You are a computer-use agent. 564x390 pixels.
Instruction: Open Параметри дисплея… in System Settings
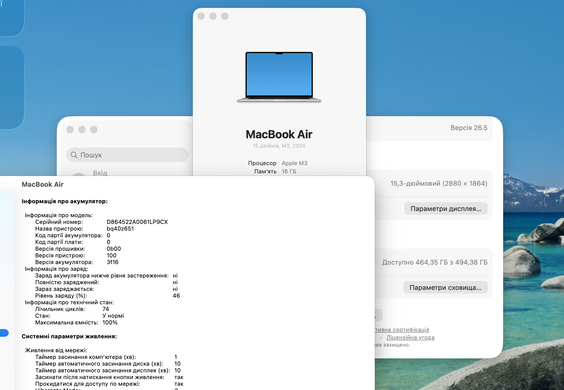click(x=446, y=209)
